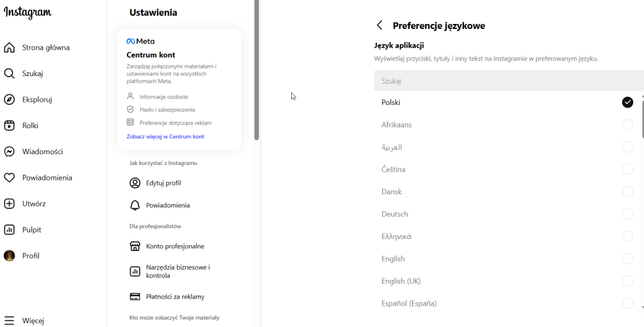Open Rolki reels icon

[9, 126]
